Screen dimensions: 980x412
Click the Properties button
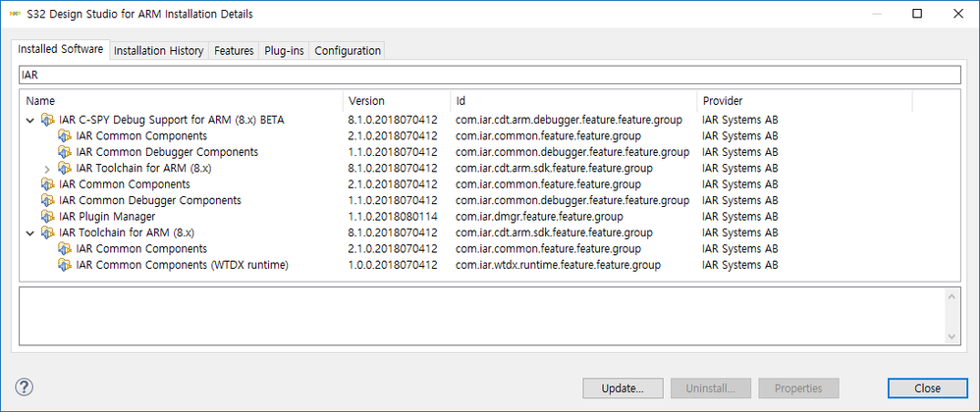(798, 388)
